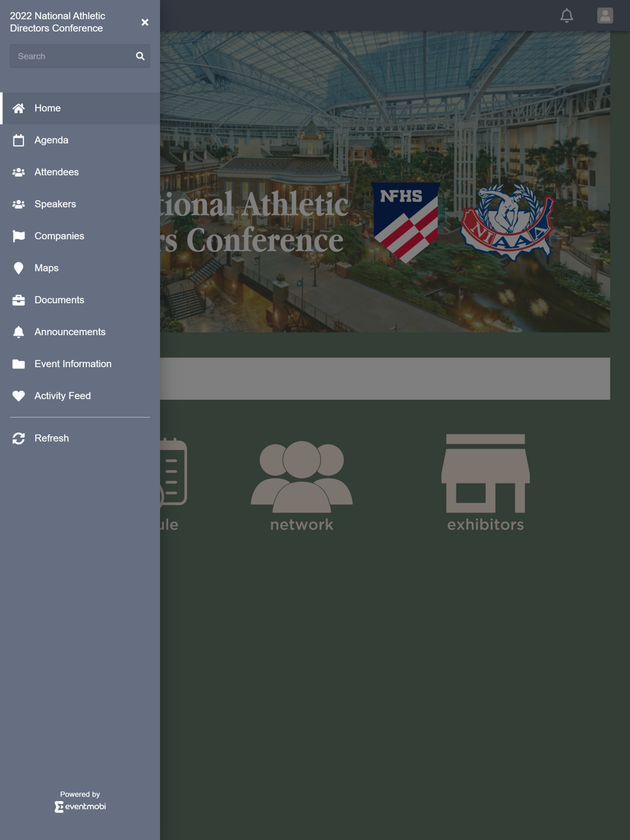Focus the Search input field
The image size is (630, 840).
(x=80, y=56)
